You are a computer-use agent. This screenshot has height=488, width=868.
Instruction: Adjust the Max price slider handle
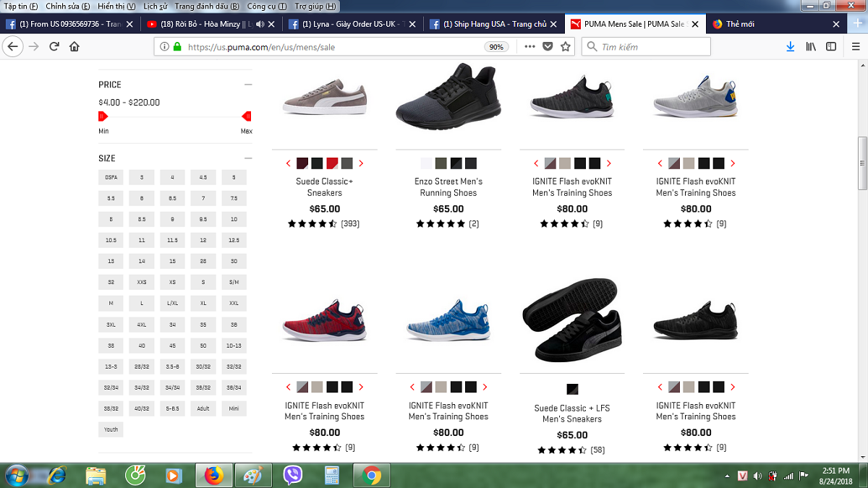point(247,116)
